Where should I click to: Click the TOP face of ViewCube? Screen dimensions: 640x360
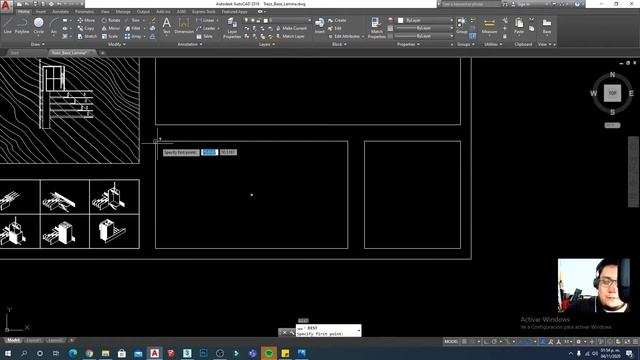pos(612,93)
